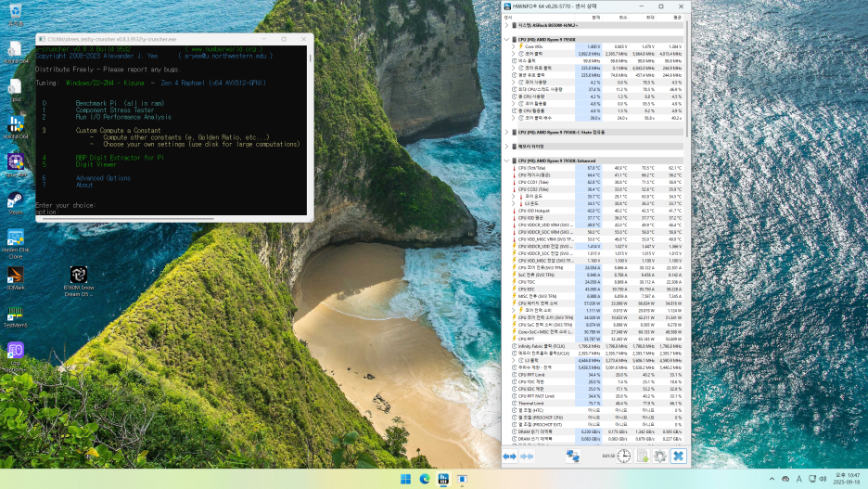Click y-cruncher console horizontal scrollbar
Screen dimensions: 868x489
point(128,219)
